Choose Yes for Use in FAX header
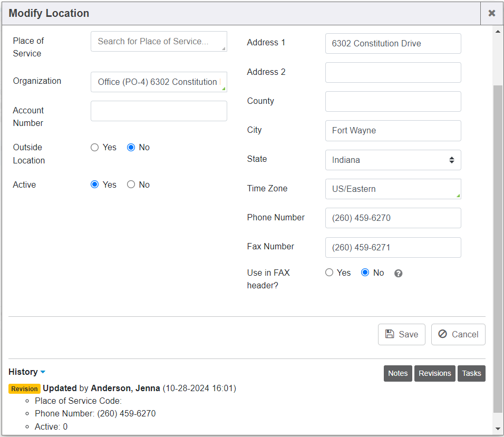The height and width of the screenshot is (437, 504). click(x=329, y=273)
